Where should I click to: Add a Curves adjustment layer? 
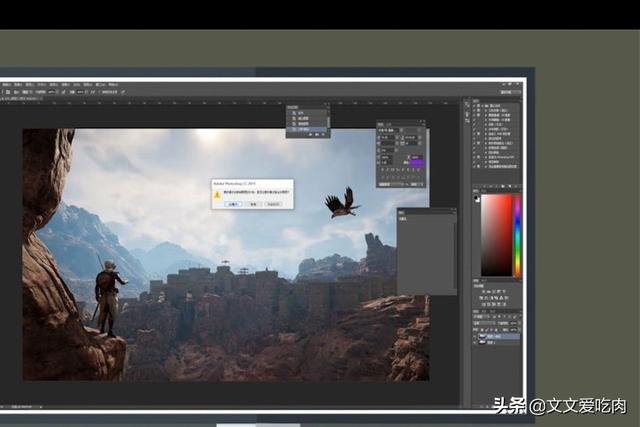494,291
